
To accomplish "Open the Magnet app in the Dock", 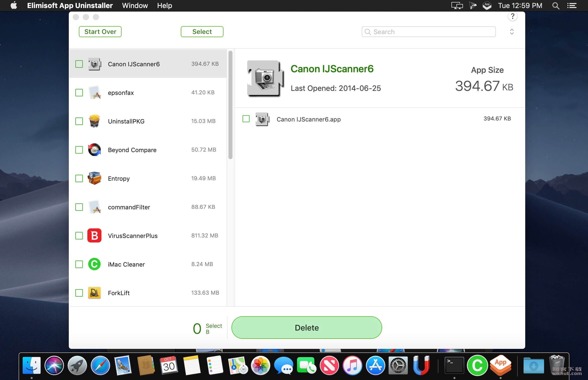I will pyautogui.click(x=421, y=365).
